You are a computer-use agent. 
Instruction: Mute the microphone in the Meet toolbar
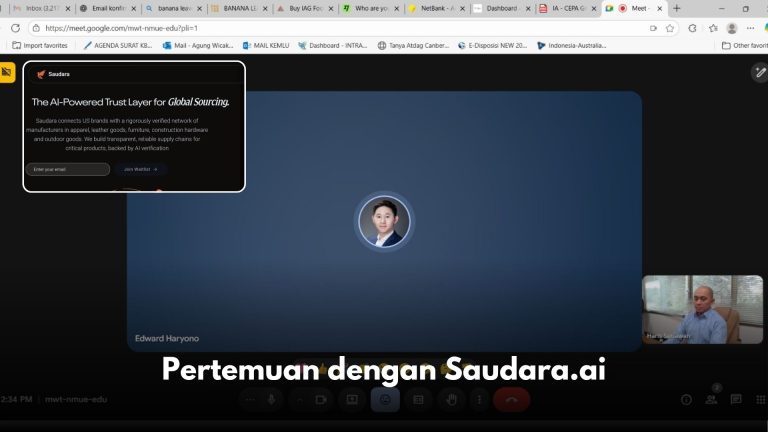[x=271, y=400]
